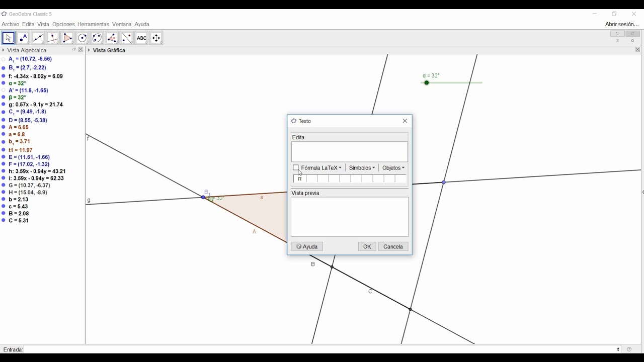Viewport: 644px width, 362px height.
Task: Click the α = 32° slider handle
Action: coord(427,83)
